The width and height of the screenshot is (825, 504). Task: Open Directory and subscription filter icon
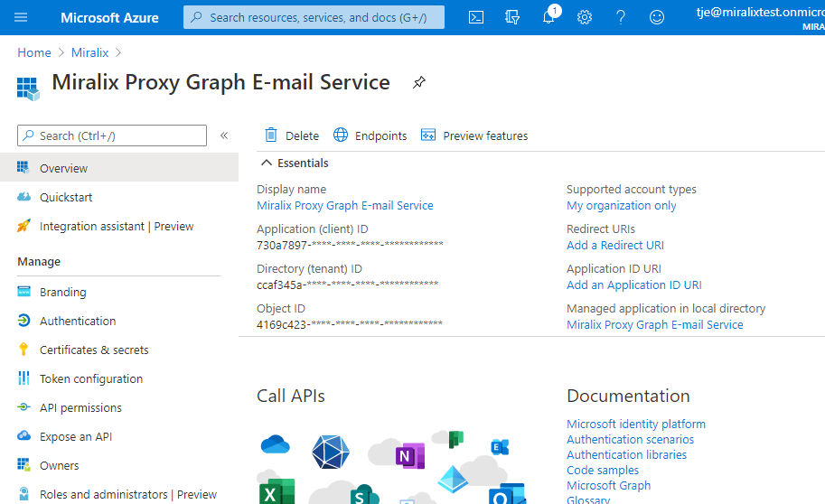512,17
